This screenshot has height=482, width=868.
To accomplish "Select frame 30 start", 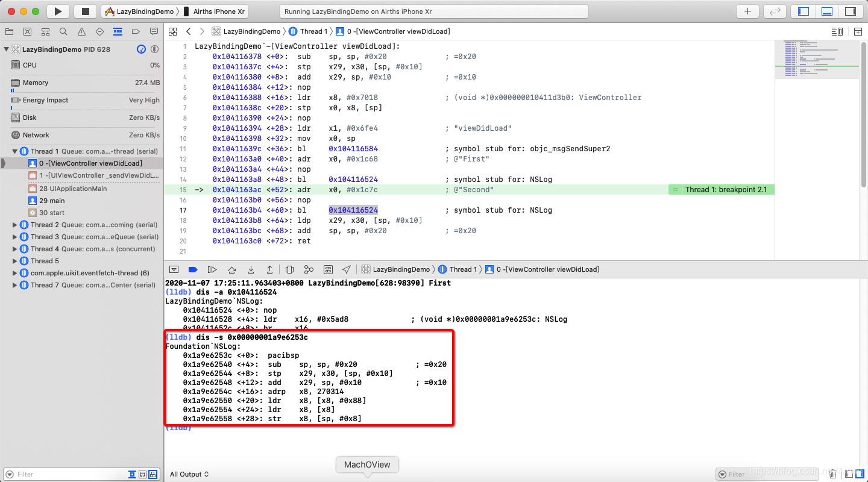I will click(x=82, y=213).
